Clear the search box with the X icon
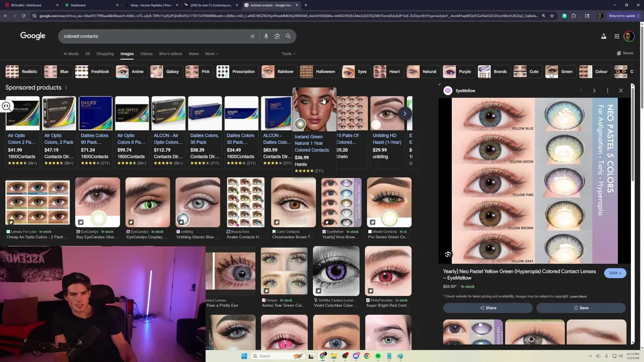This screenshot has height=362, width=644. (253, 36)
